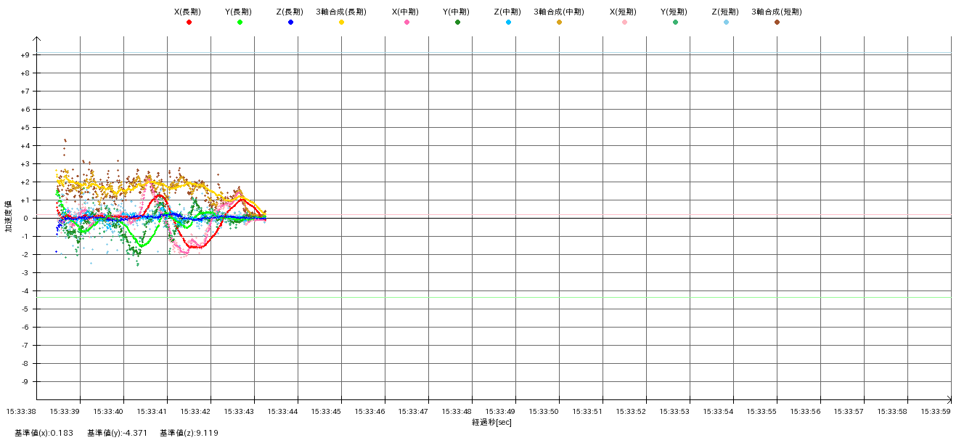The width and height of the screenshot is (980, 443).
Task: Click the brown 3軸合成(短期) legend dot
Action: pos(777,23)
